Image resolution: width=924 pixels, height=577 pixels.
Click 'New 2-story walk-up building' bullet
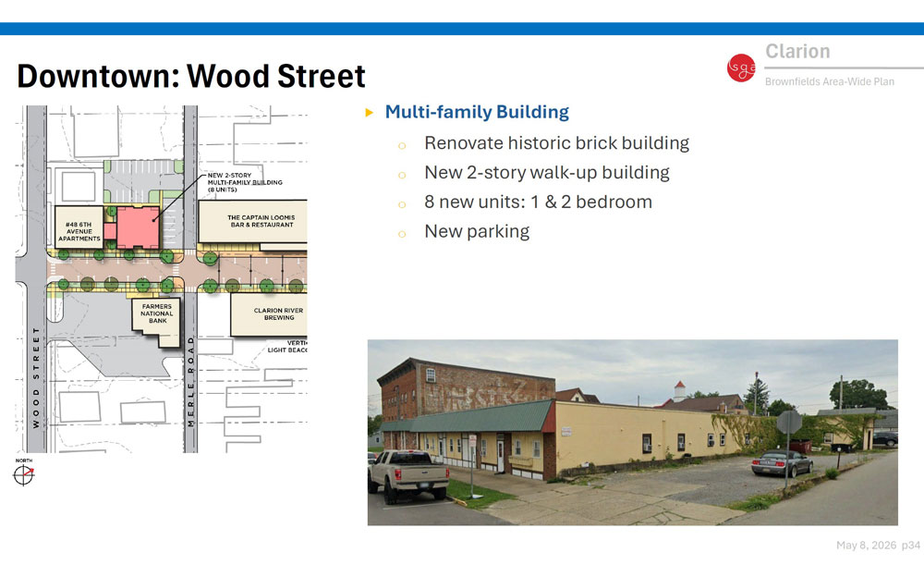[547, 173]
